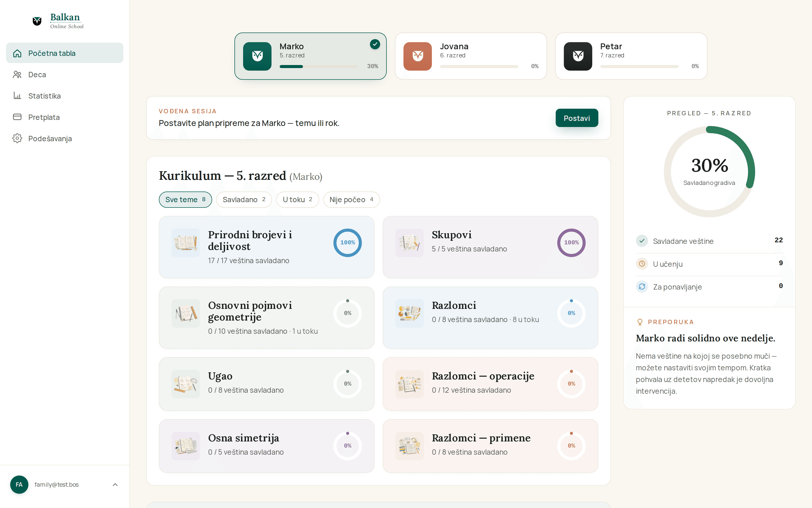The image size is (812, 508).
Task: Click the selected checkmark on Marko's card
Action: 375,44
